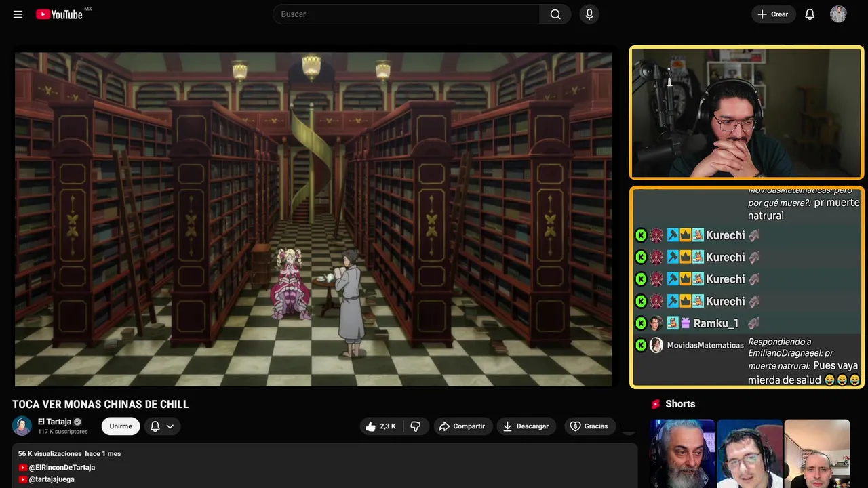Dislike the video with thumbs down

pos(416,426)
